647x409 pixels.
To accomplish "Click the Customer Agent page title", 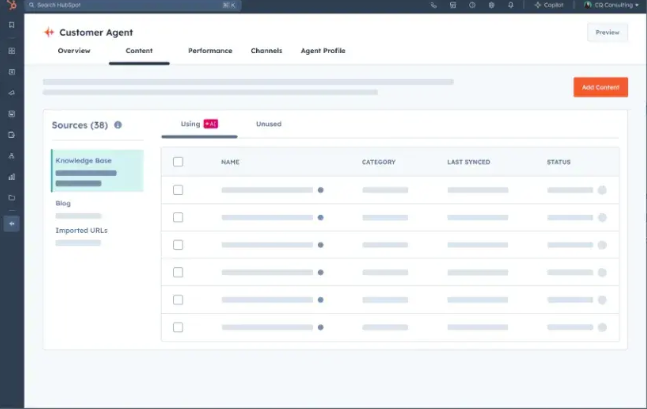I will point(96,33).
